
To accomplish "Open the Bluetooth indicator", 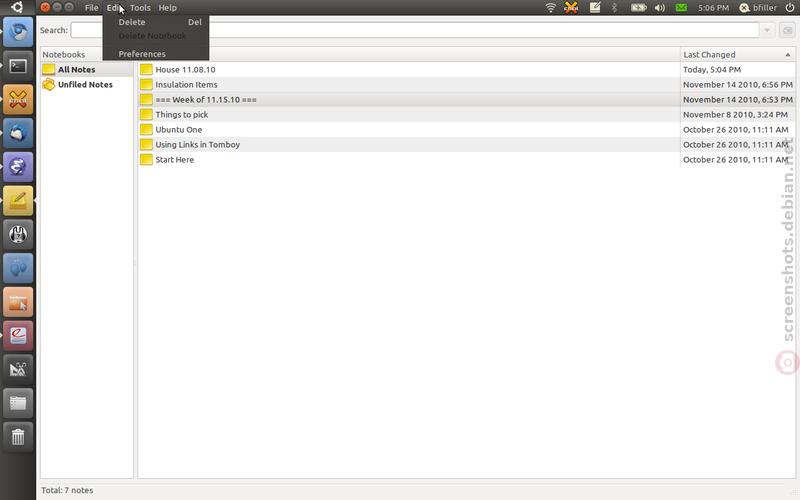I will [614, 8].
